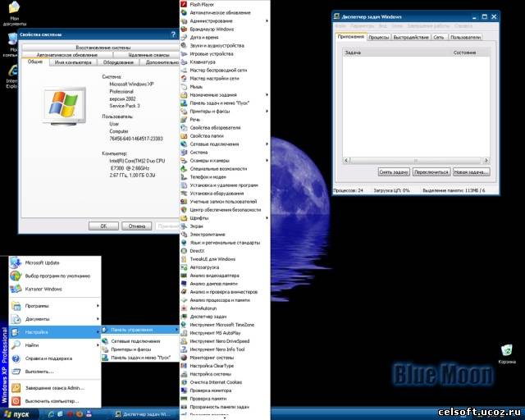Open the Электропитание icon

(184, 235)
